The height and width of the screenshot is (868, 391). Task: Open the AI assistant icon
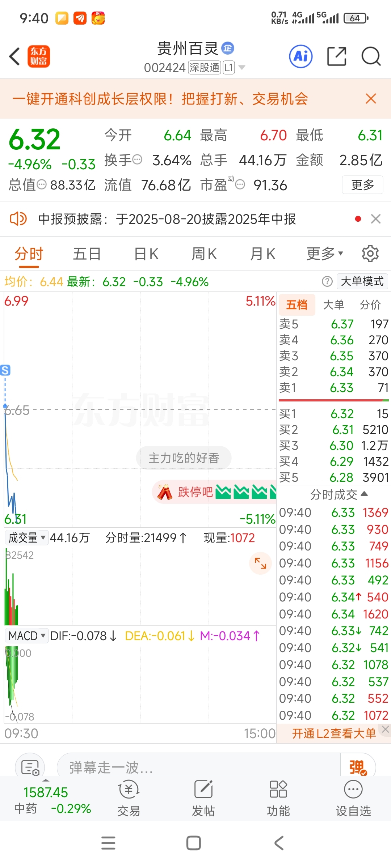301,56
